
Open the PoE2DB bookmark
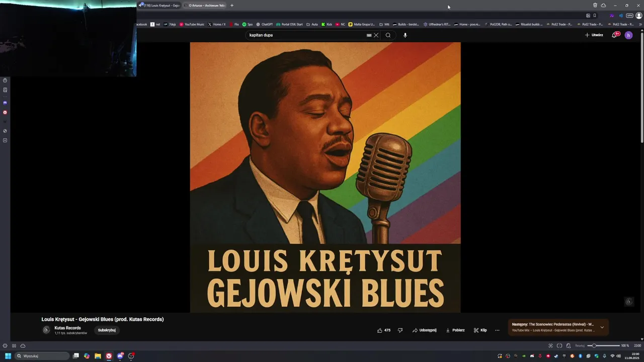click(x=498, y=24)
